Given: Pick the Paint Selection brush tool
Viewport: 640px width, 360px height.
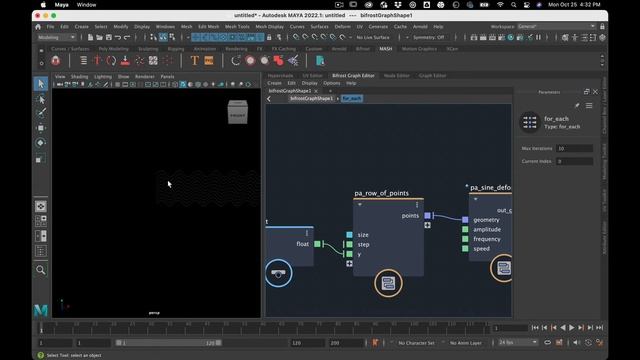Looking at the screenshot, I should pyautogui.click(x=40, y=113).
